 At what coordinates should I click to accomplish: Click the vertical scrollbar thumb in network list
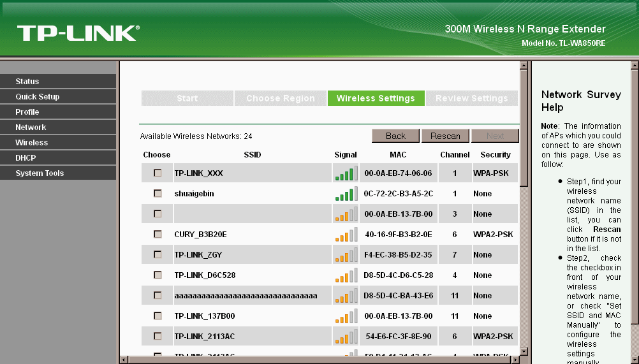coord(524,128)
